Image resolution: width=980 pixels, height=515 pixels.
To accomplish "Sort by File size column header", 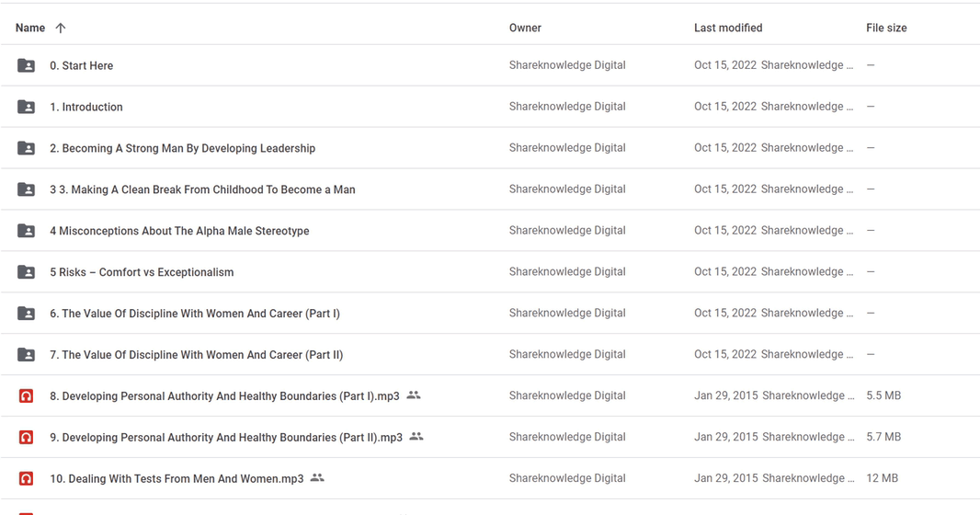I will tap(886, 28).
